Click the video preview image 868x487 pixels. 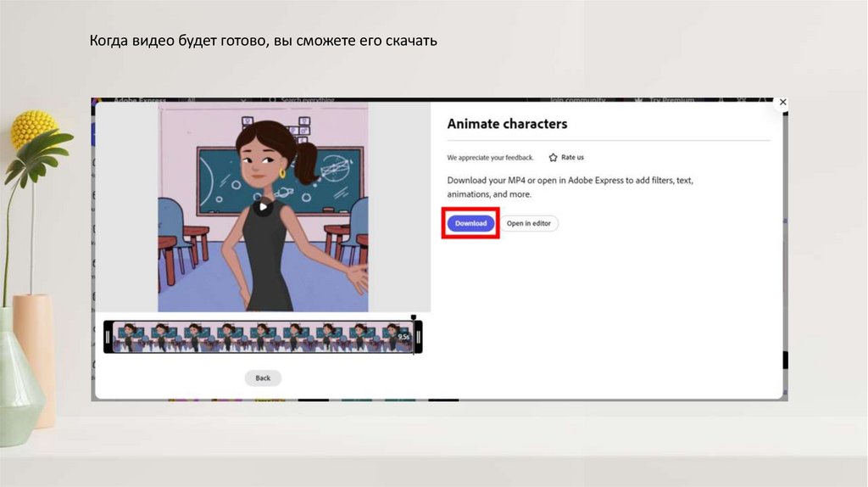pyautogui.click(x=263, y=207)
